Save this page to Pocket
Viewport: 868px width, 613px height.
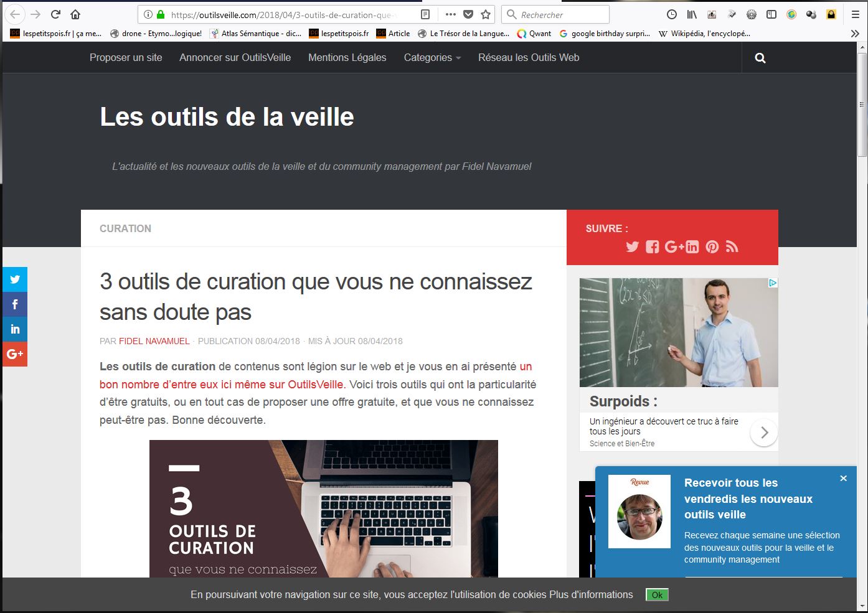(x=468, y=14)
